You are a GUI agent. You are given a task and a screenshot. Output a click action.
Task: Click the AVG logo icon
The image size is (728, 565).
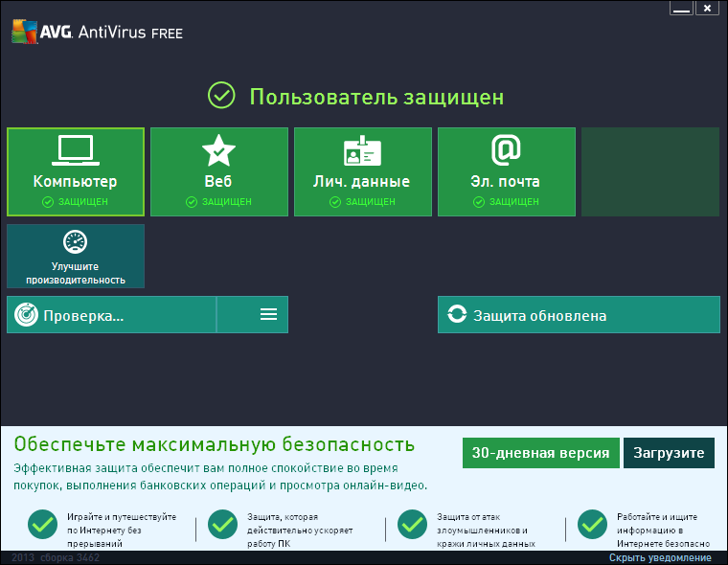(x=25, y=32)
